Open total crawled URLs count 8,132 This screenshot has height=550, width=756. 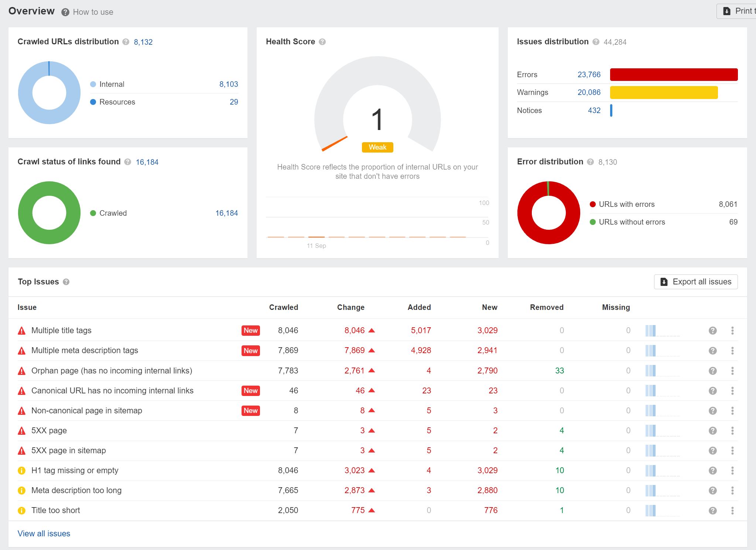143,42
